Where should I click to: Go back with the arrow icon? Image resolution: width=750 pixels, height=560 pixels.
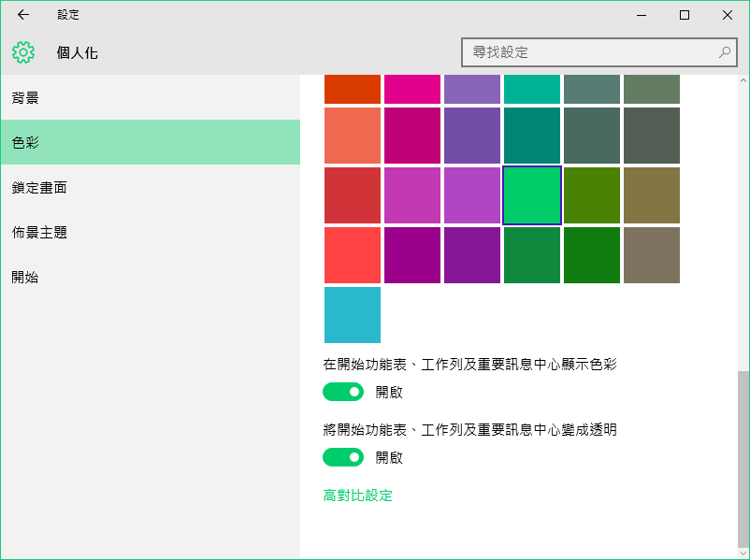23,15
